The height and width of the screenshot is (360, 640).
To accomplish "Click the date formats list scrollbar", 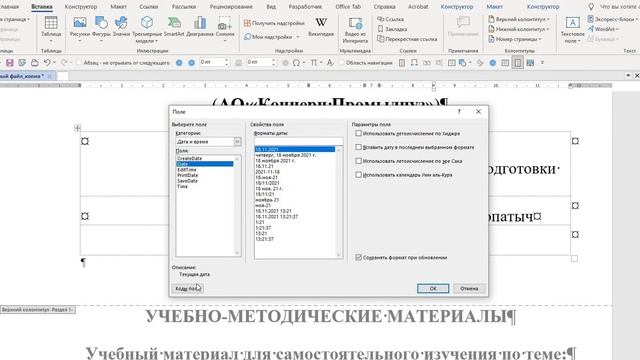I will [339, 202].
